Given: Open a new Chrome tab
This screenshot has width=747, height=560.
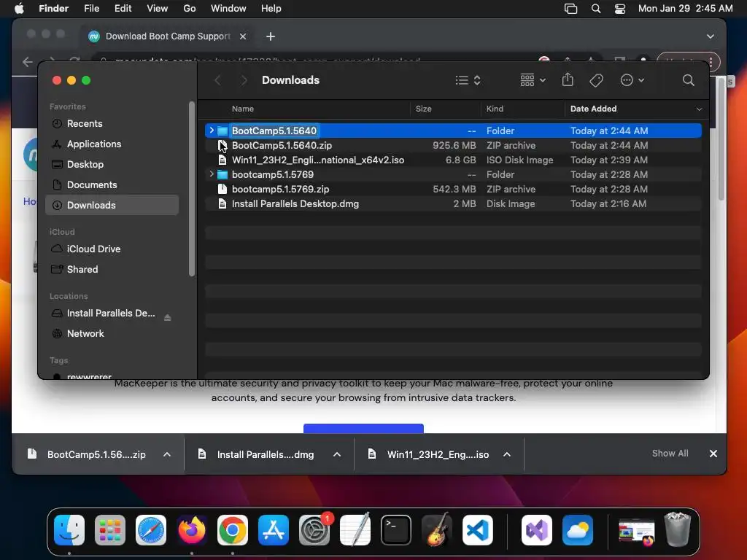Looking at the screenshot, I should pos(270,36).
